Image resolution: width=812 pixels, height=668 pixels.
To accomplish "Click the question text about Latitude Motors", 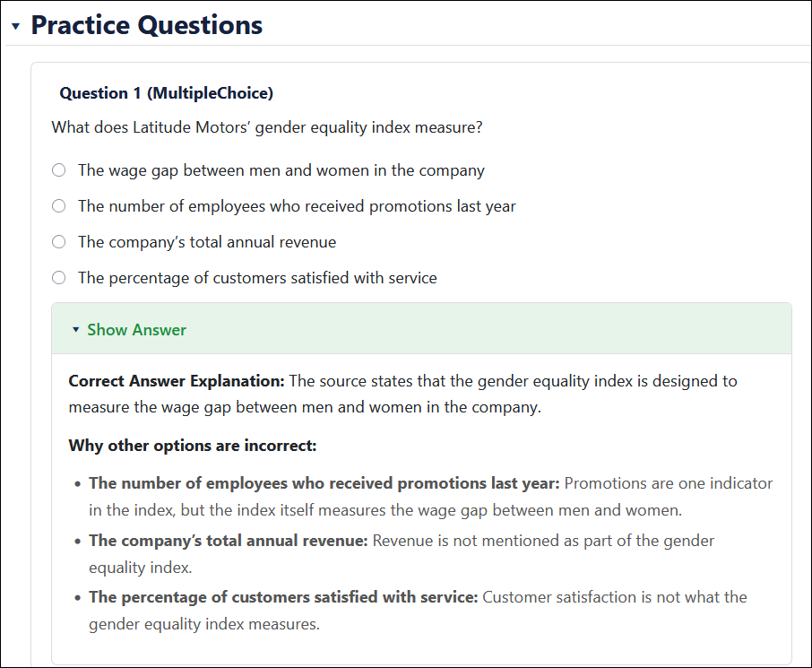I will 267,127.
